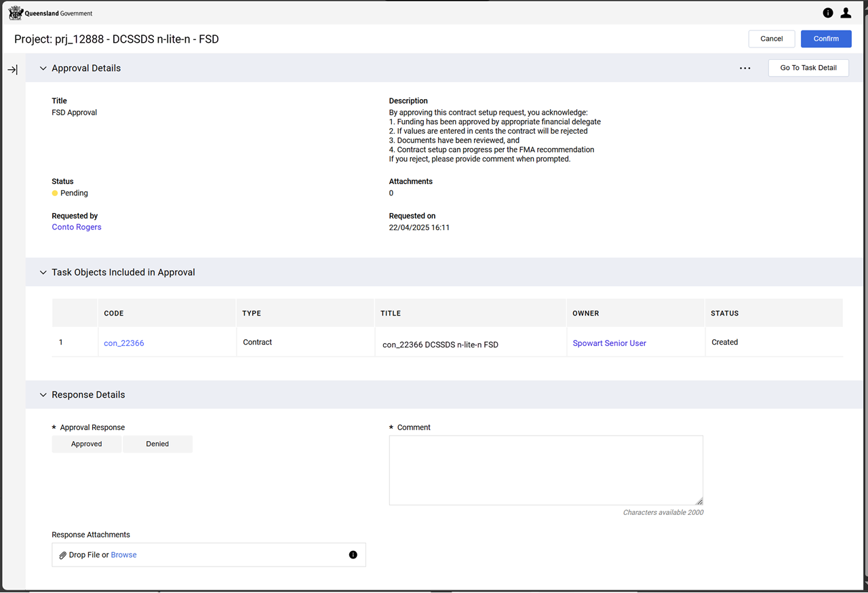Select the Approved response option
This screenshot has height=593, width=868.
click(x=87, y=444)
